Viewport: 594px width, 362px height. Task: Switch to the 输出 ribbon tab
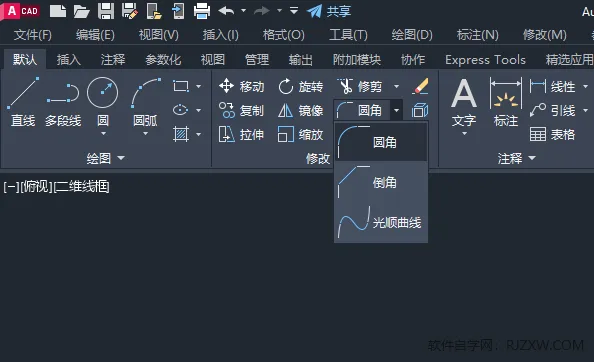[301, 59]
